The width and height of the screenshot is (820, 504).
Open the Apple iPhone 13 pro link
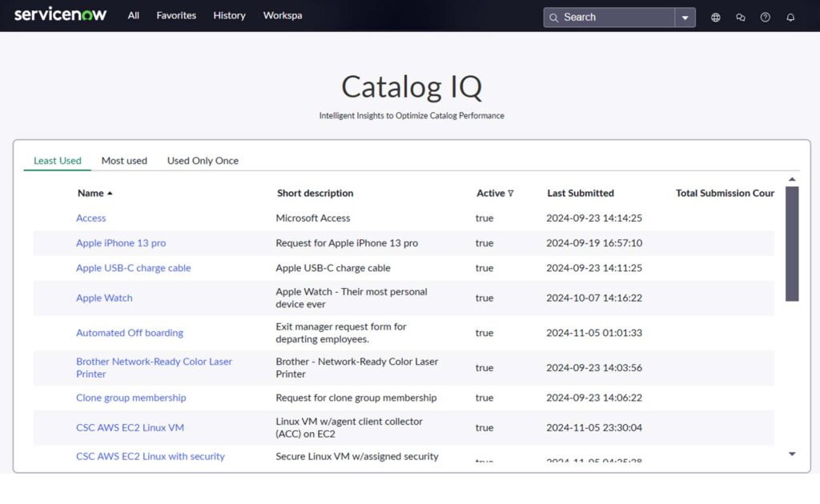[x=121, y=243]
